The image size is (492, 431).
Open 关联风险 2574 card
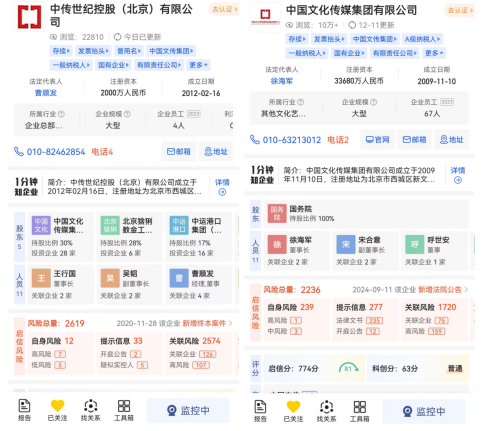pyautogui.click(x=198, y=353)
